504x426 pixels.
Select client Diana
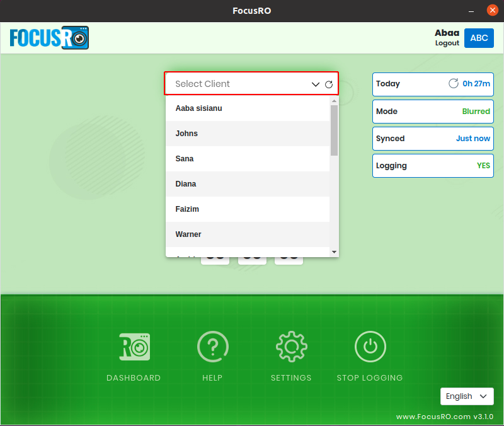[x=248, y=184]
